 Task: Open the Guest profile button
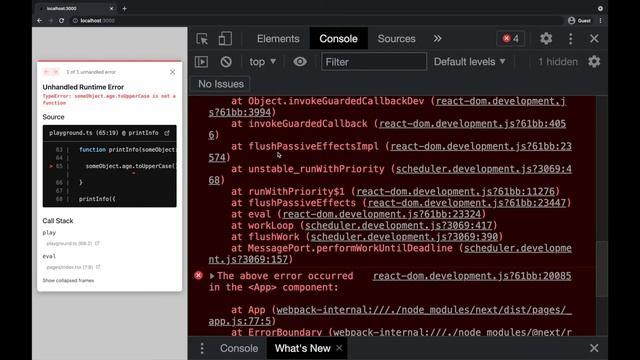579,20
